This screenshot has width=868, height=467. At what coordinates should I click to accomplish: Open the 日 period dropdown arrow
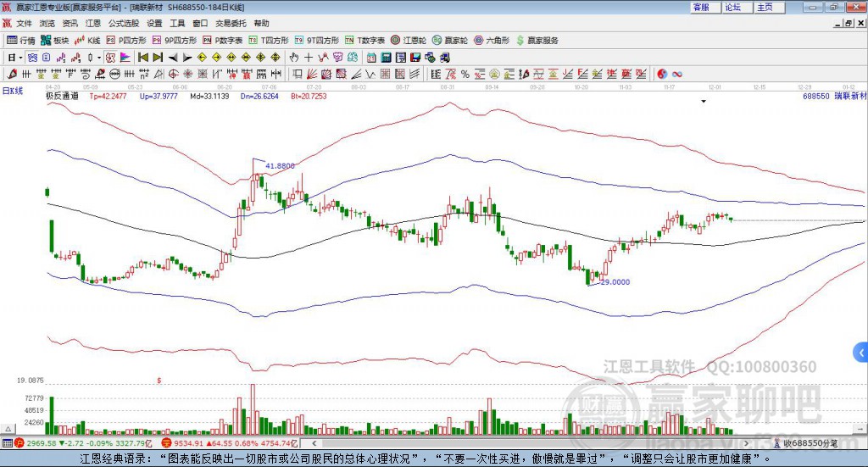[x=20, y=58]
